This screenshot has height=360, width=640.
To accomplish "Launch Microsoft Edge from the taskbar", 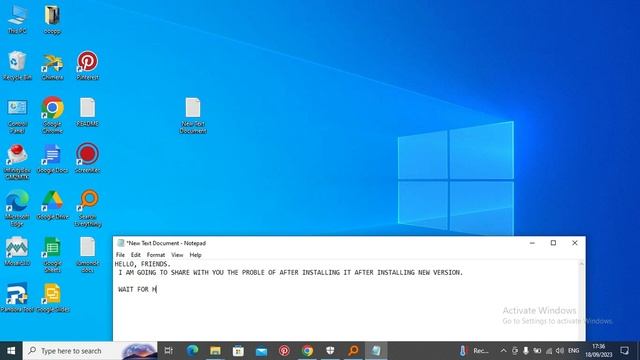I will 192,351.
